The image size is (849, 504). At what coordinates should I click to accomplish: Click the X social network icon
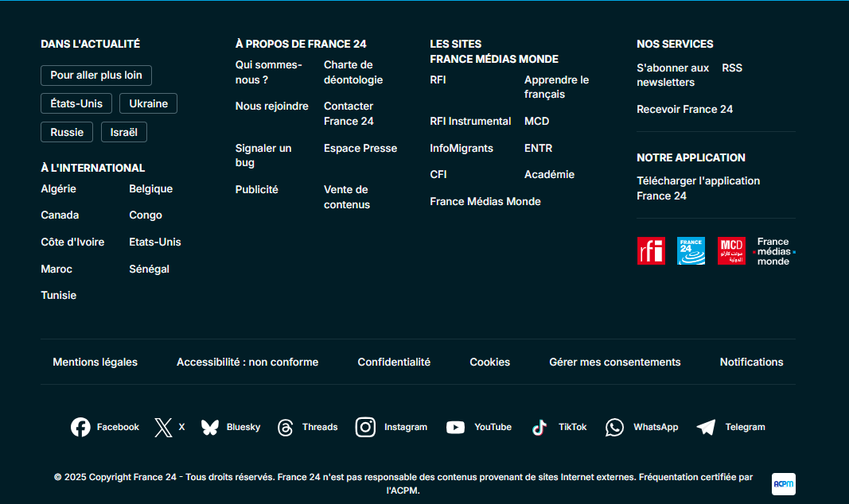[163, 428]
